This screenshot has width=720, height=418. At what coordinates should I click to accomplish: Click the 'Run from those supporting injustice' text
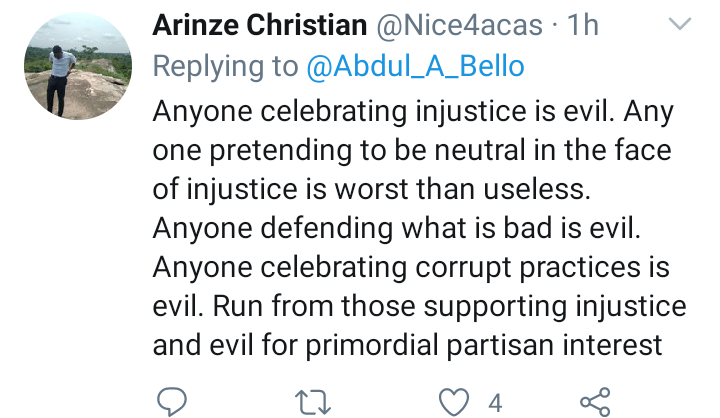click(450, 306)
